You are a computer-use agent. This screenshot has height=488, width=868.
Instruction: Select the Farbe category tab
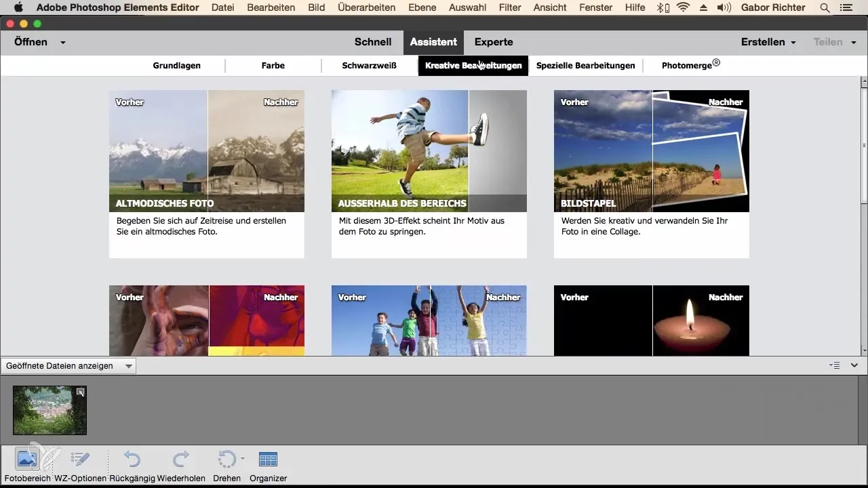[x=273, y=66]
